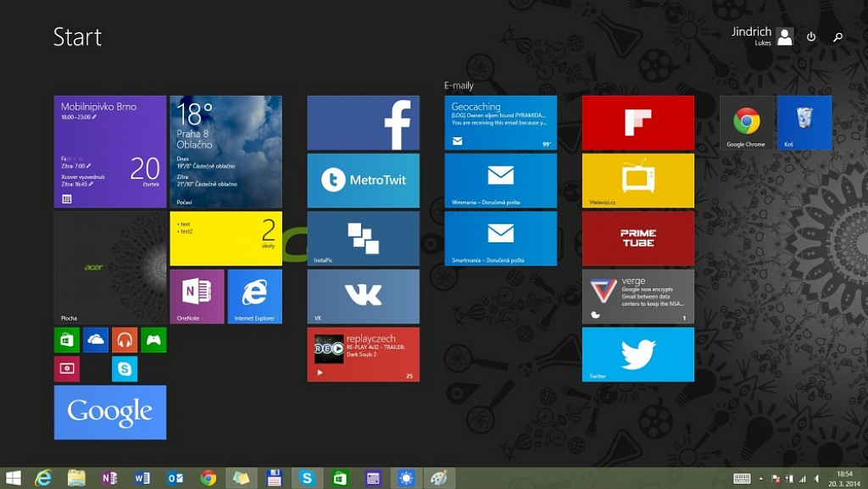Open Internet Explorer from the taskbar
The image size is (868, 489).
click(43, 478)
